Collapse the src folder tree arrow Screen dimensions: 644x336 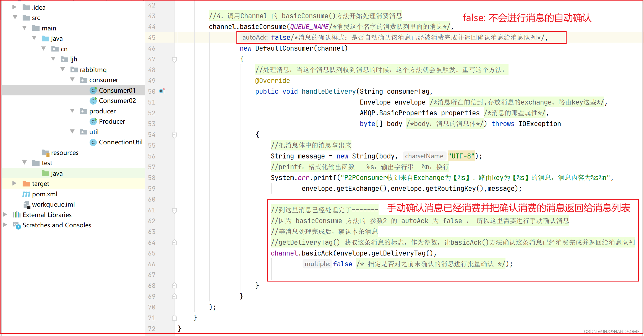point(15,17)
